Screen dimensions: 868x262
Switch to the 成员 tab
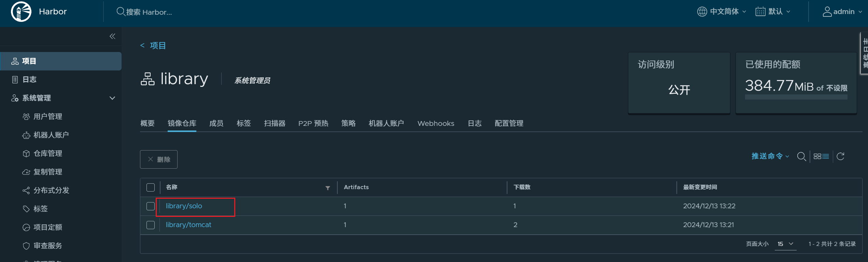point(216,123)
